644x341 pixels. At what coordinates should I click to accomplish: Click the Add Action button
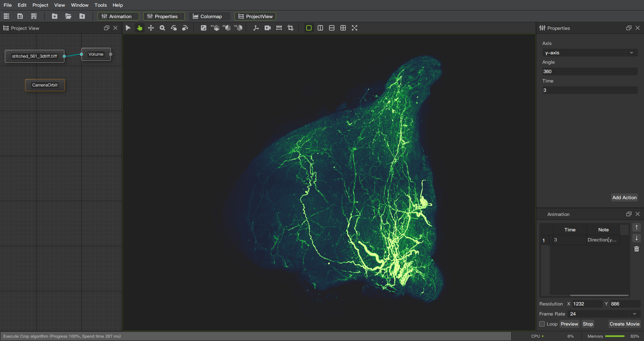(624, 197)
